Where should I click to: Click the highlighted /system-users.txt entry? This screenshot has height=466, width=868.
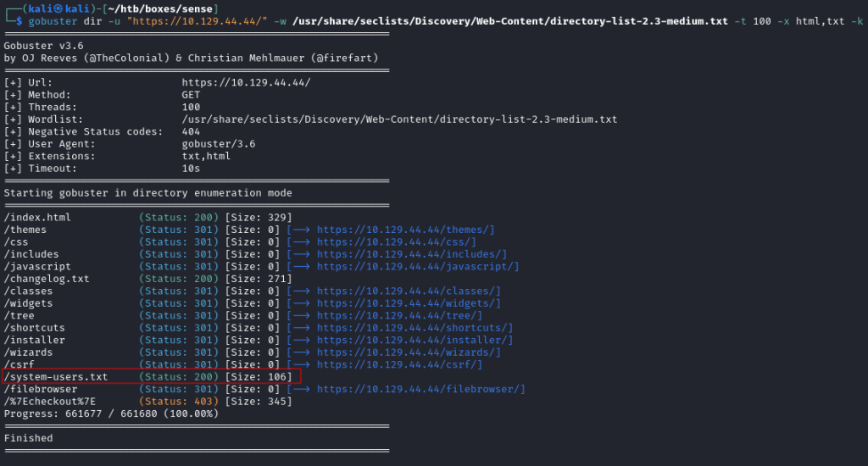tap(151, 377)
